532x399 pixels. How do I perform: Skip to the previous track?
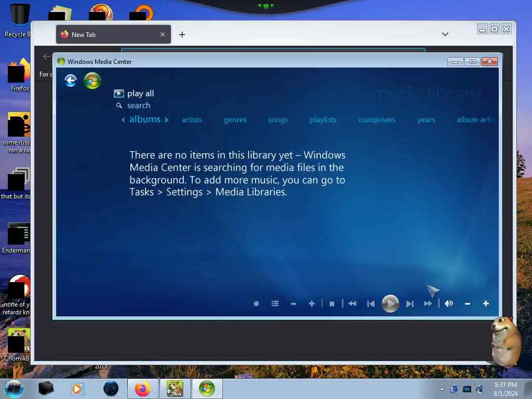[x=371, y=304]
